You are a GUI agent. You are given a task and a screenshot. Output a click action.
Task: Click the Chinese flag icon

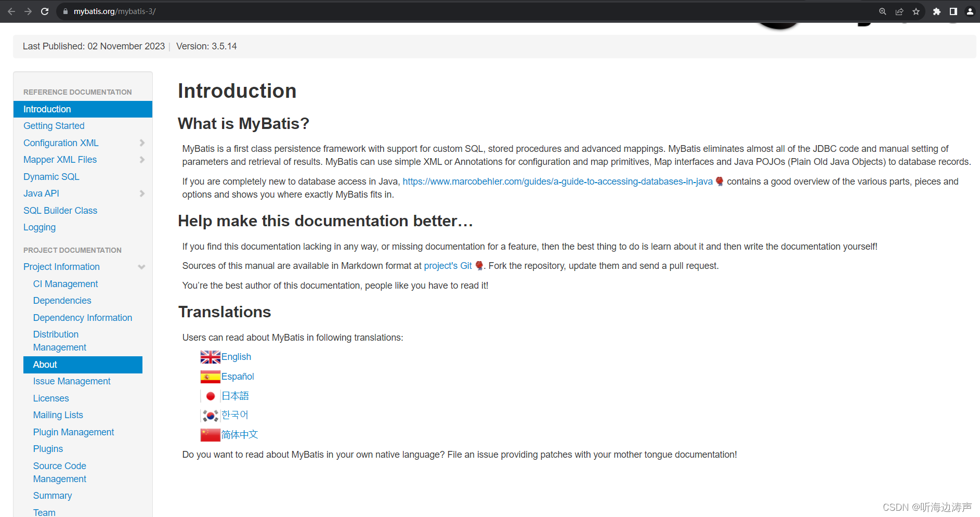pos(210,435)
